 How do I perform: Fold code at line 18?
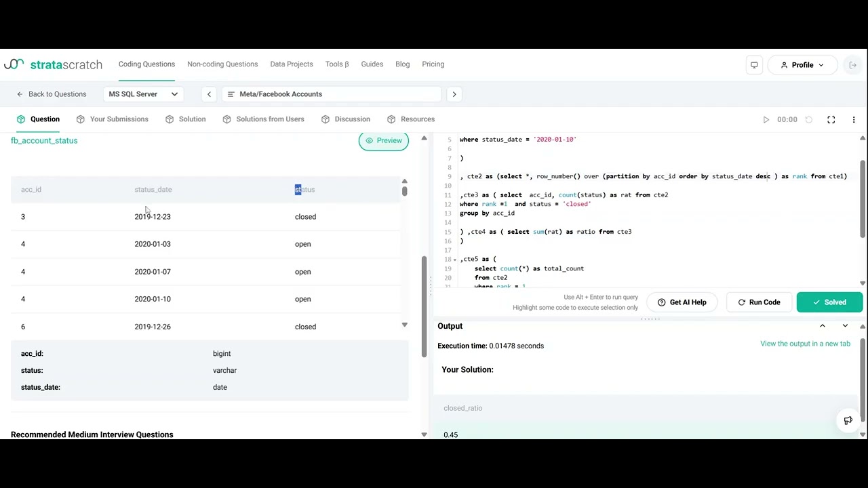coord(455,260)
